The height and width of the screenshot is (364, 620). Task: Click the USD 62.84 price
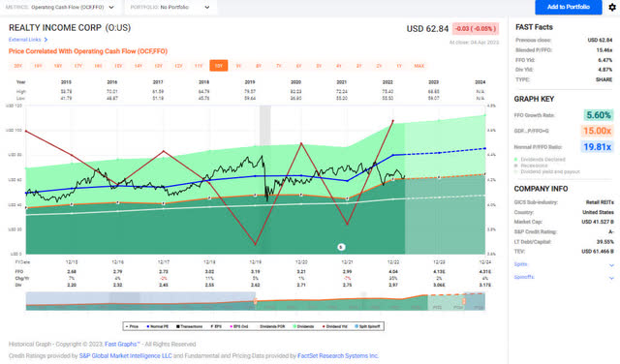[427, 29]
